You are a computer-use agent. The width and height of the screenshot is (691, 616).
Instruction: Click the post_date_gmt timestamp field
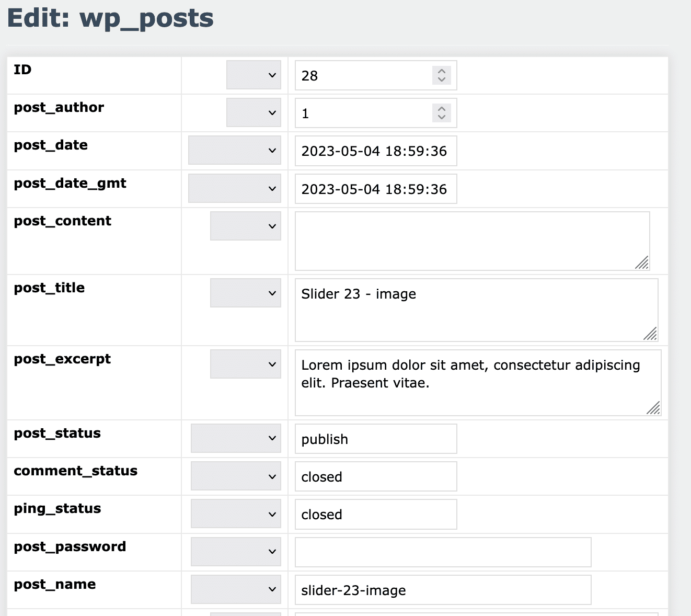375,189
